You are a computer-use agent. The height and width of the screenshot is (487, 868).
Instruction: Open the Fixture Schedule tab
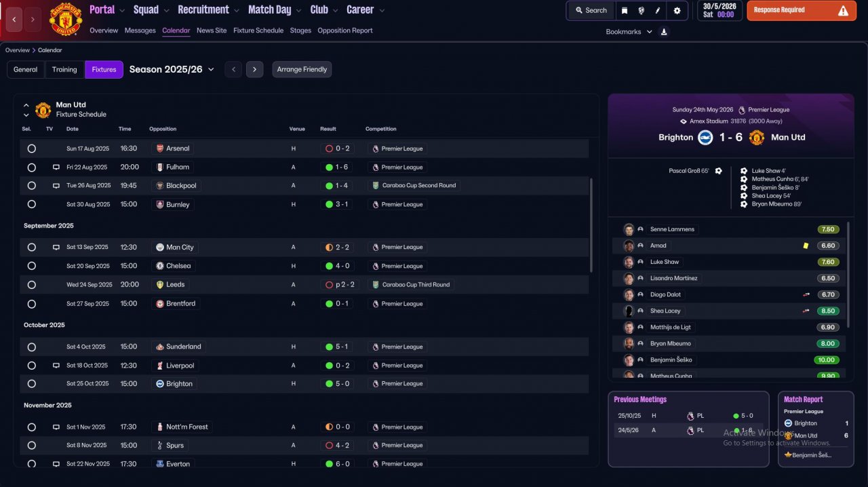258,31
